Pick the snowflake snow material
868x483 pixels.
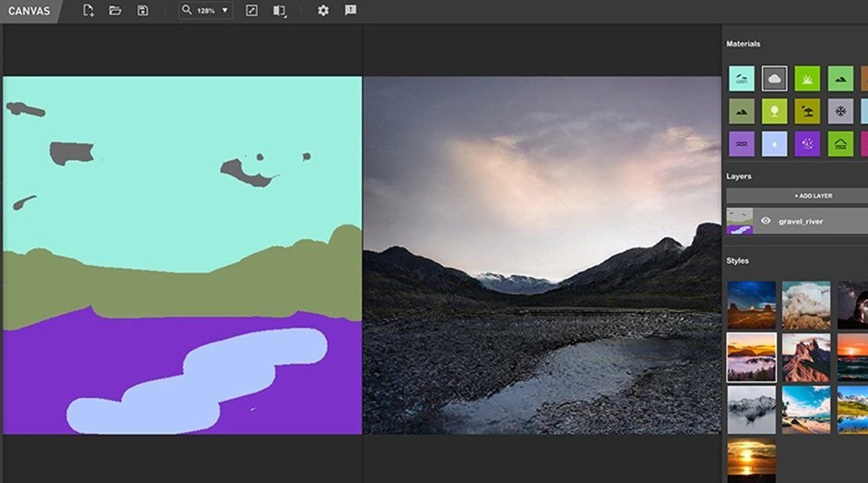click(841, 111)
